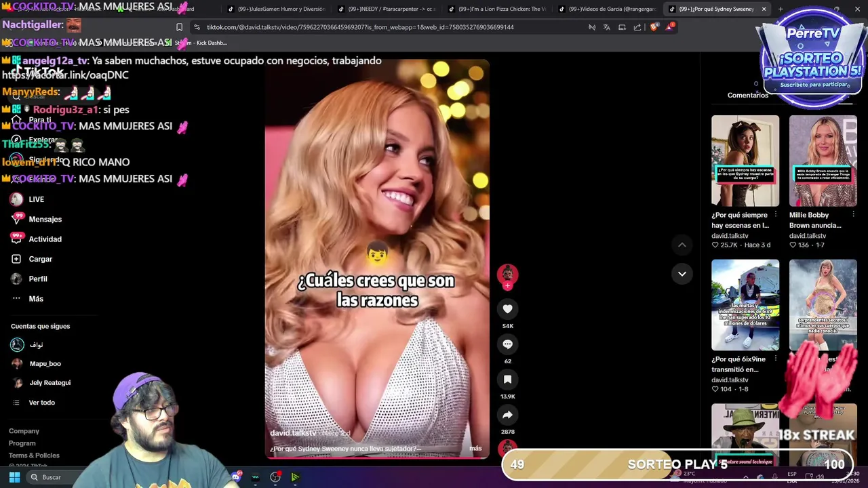
Task: Switch to 'Videos de Garcia' browser tab
Action: pos(608,9)
